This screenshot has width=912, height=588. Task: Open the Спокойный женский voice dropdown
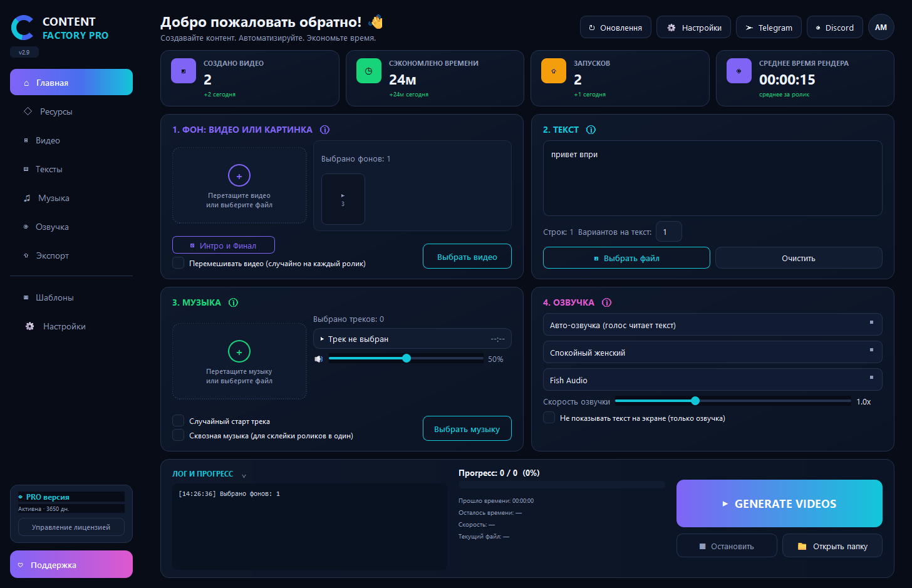[x=712, y=352]
